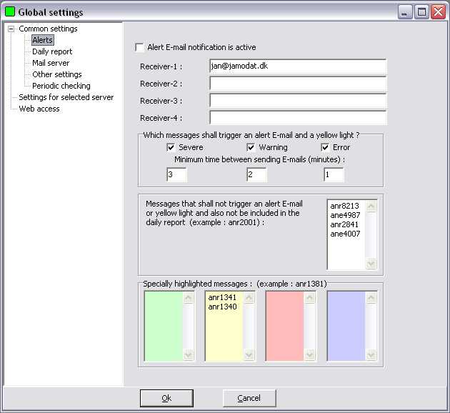Click the Cancel button

pos(249,398)
